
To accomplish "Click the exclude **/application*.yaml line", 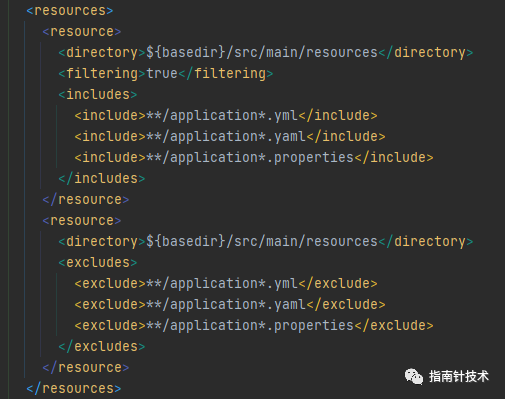I will tap(230, 304).
